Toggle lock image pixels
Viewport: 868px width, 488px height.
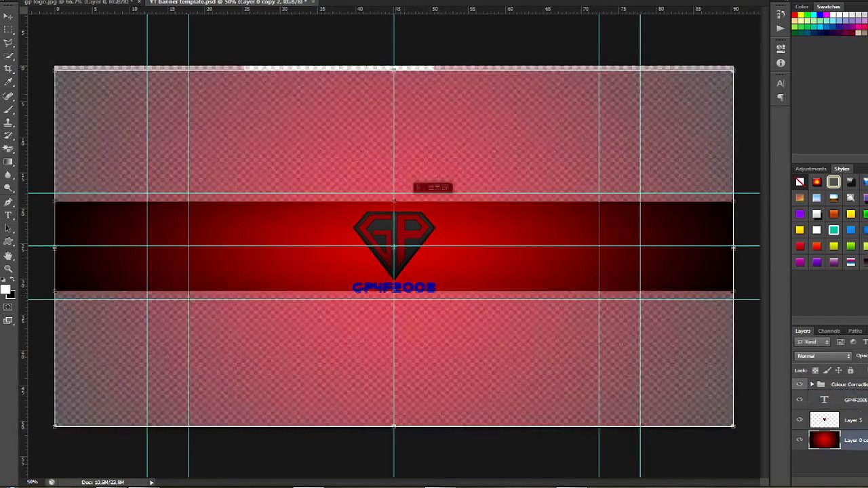pos(827,371)
